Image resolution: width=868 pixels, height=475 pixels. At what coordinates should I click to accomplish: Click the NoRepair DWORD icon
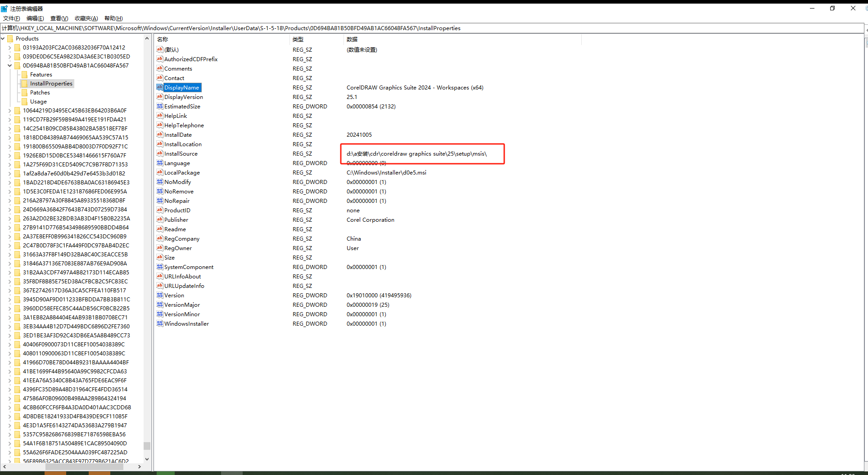coord(159,201)
